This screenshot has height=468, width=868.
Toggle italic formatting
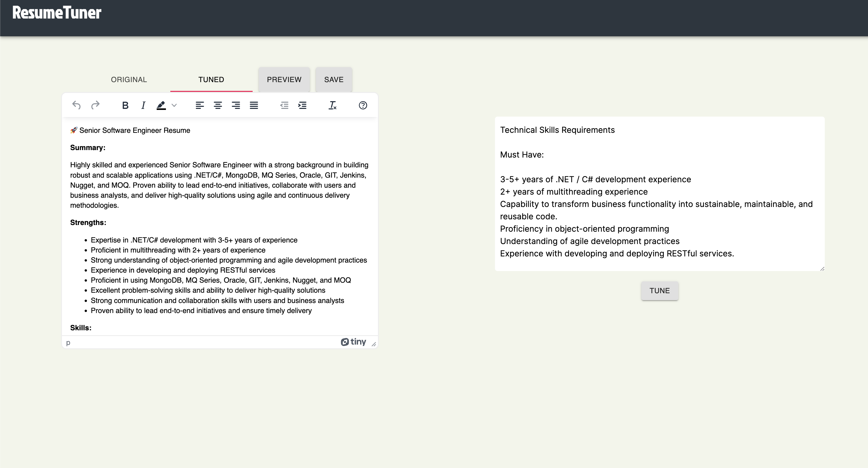click(143, 106)
